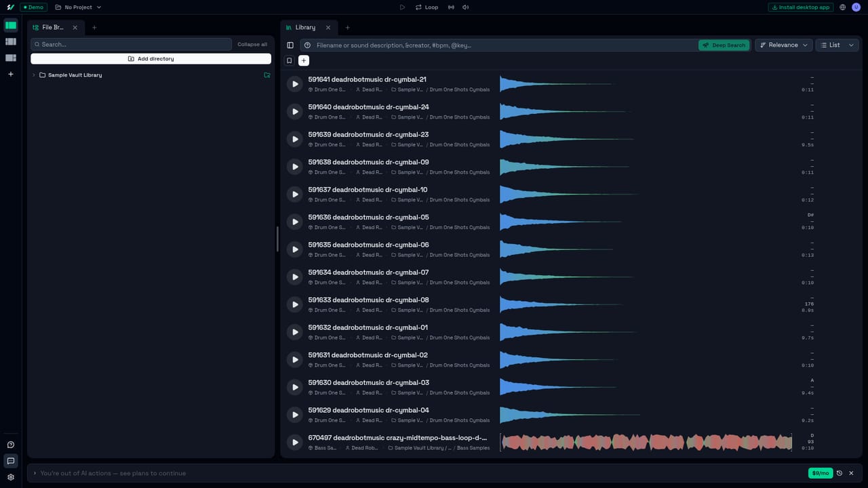Open help via the question mark sidebar icon
Image resolution: width=868 pixels, height=488 pixels.
[10, 445]
